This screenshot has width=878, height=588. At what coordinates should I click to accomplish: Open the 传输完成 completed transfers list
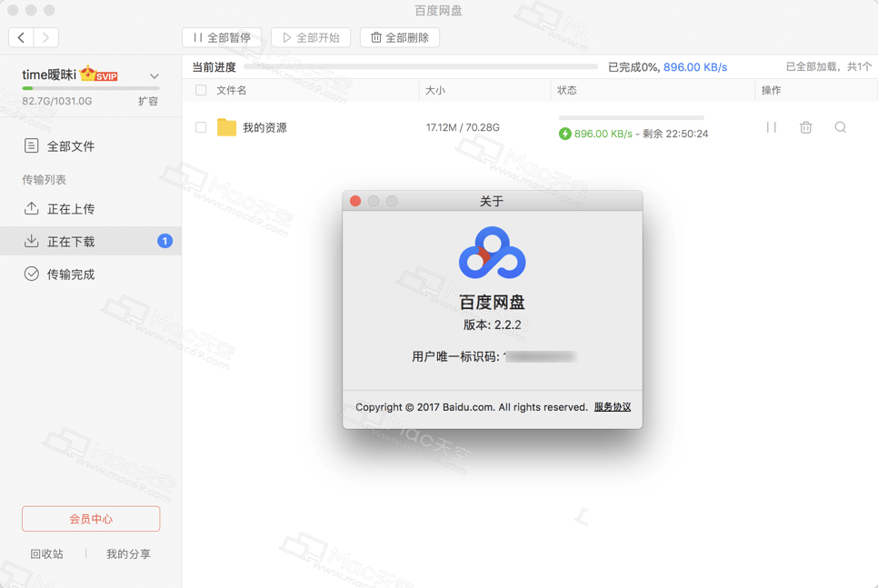click(x=91, y=274)
